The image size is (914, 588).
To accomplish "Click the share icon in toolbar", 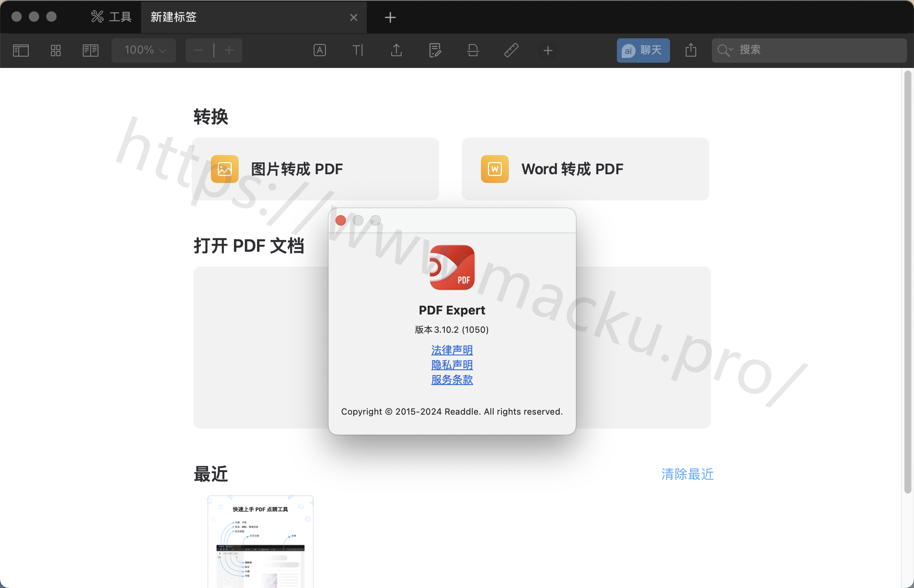I will [691, 50].
